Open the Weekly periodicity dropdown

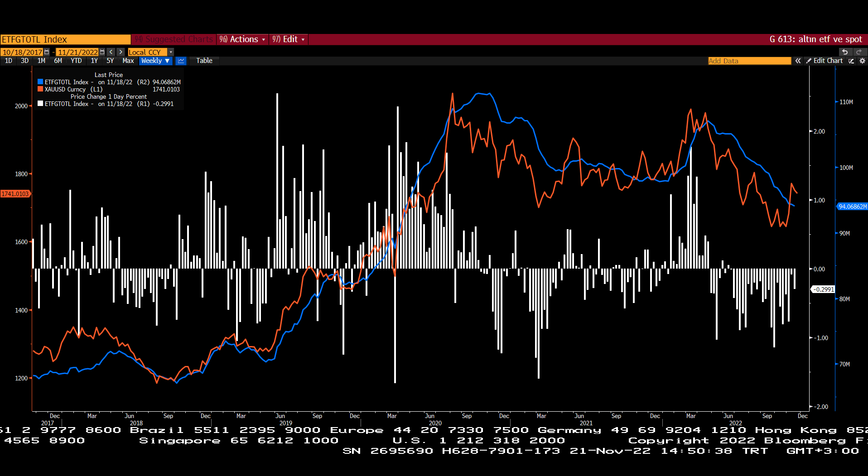[155, 61]
